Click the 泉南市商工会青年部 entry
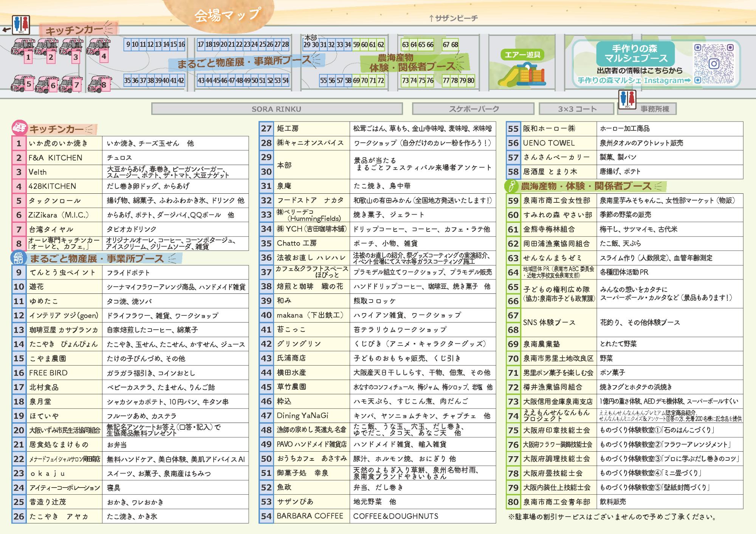Screen dimensions: 756x534 [x=556, y=502]
